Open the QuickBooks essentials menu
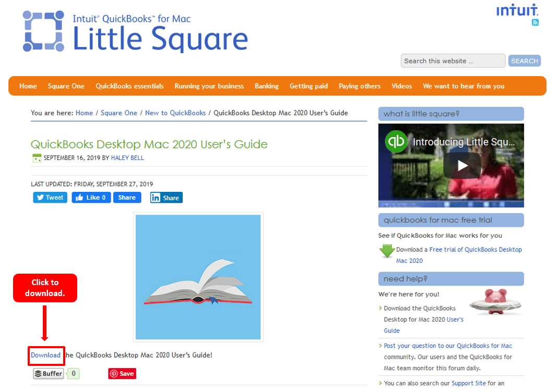 click(129, 86)
